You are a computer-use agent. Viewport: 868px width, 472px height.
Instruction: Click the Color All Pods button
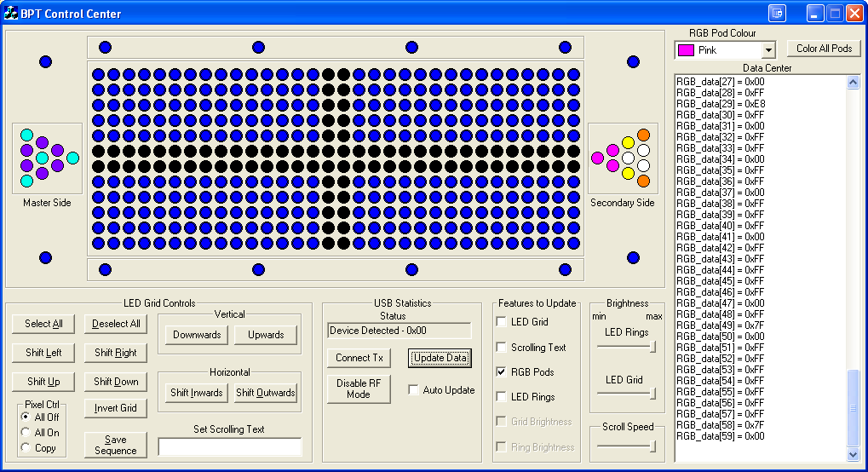[824, 49]
